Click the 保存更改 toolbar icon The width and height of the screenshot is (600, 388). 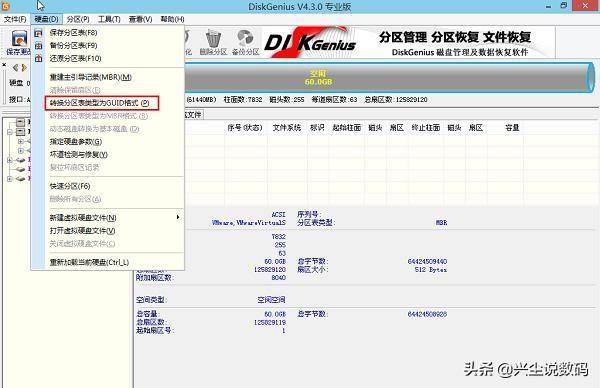[x=19, y=42]
